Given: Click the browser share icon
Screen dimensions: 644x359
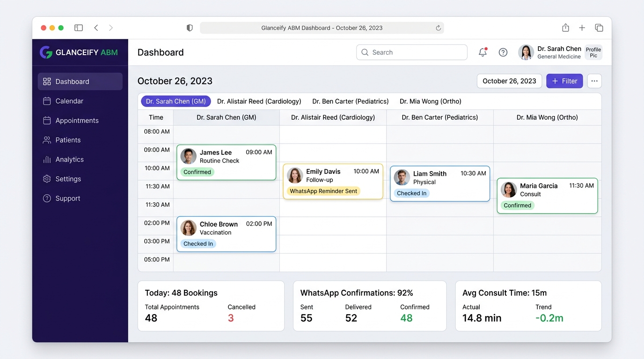Looking at the screenshot, I should (565, 28).
